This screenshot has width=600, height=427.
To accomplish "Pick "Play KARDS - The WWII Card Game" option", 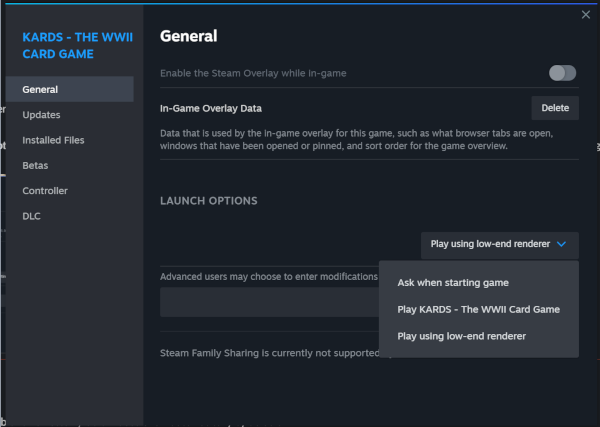I will click(x=478, y=309).
